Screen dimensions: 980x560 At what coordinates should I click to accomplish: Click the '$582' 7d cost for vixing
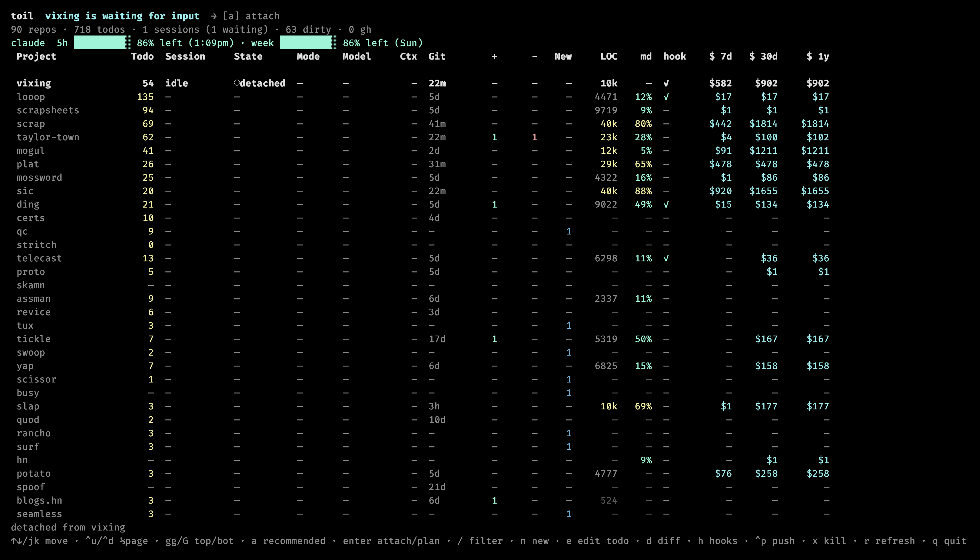pos(720,84)
